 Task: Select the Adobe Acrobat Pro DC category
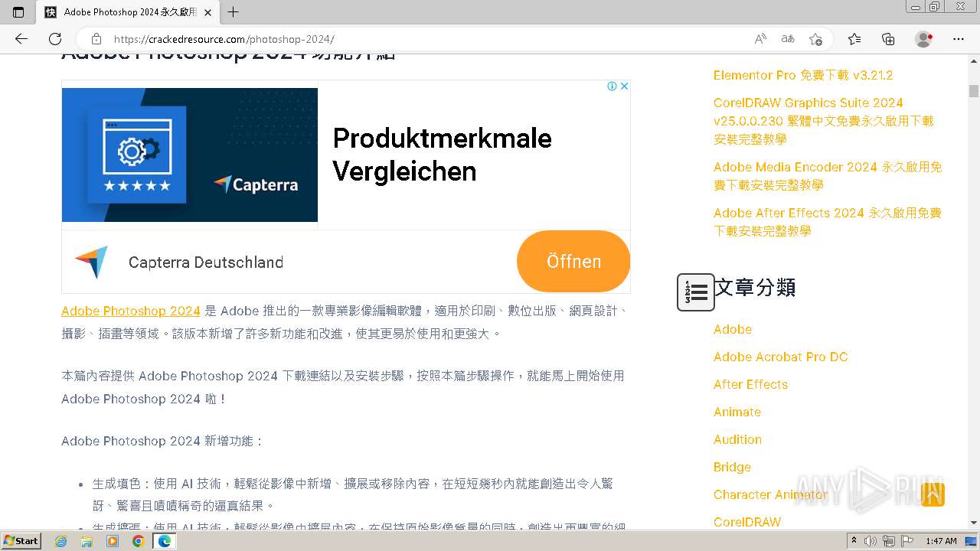pyautogui.click(x=780, y=357)
